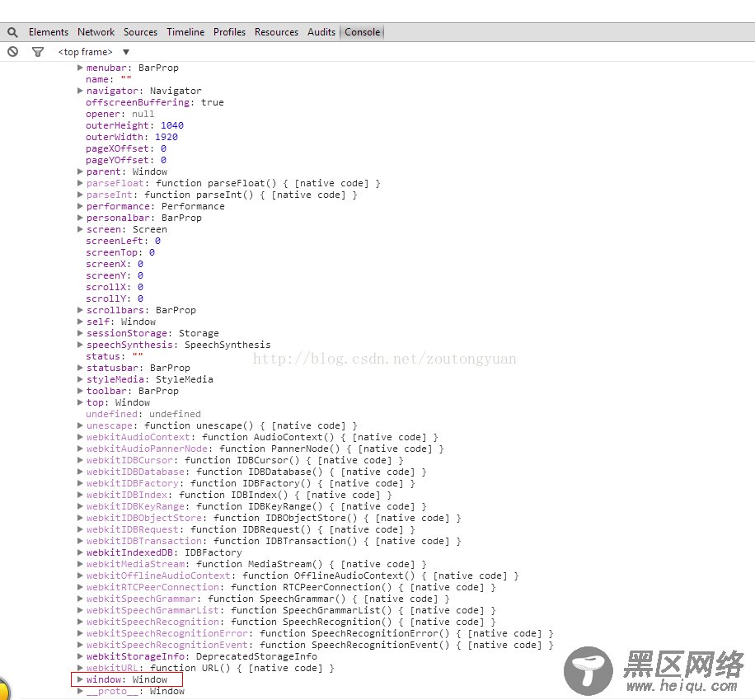Click the search magnifier icon in DevTools
The height and width of the screenshot is (700, 755).
(x=13, y=32)
